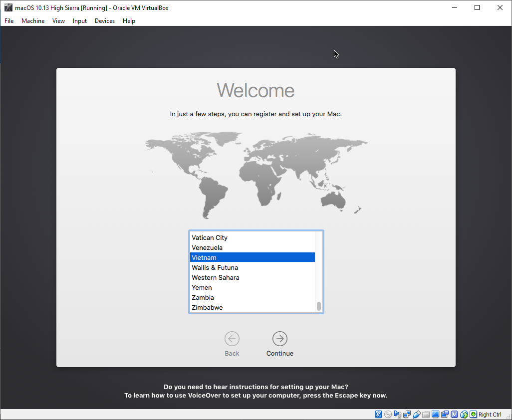Screen dimensions: 512x420
Task: Open the Devices menu
Action: (104, 21)
